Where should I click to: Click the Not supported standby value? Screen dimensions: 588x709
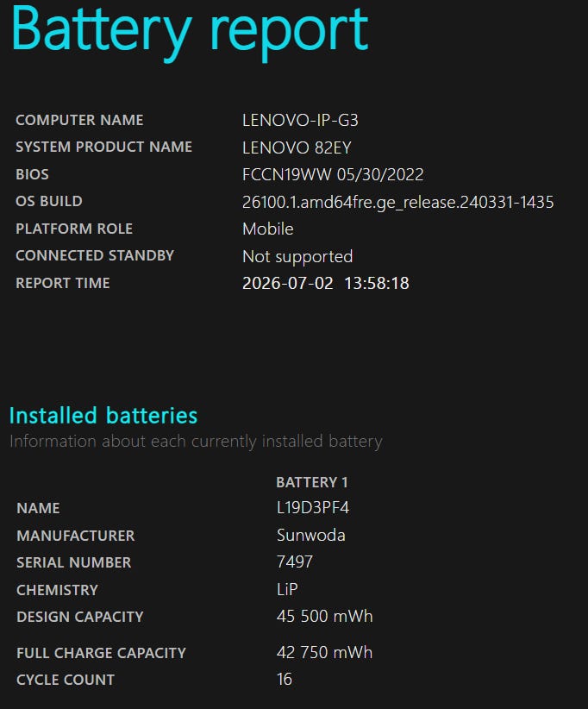297,256
